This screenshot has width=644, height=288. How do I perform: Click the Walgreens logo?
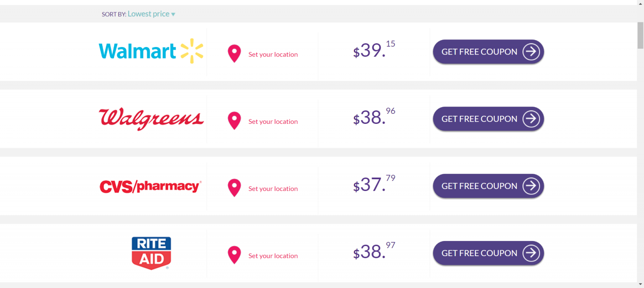[x=151, y=119]
